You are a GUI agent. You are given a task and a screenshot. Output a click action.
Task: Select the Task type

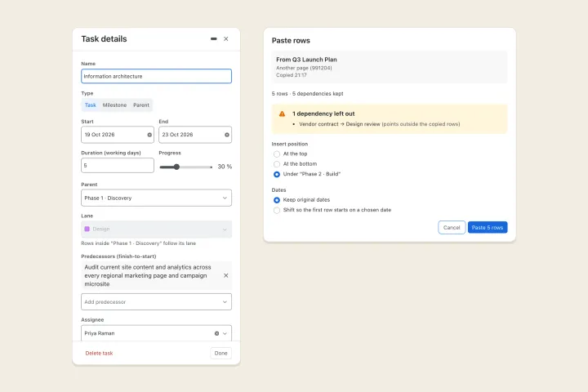coord(91,105)
